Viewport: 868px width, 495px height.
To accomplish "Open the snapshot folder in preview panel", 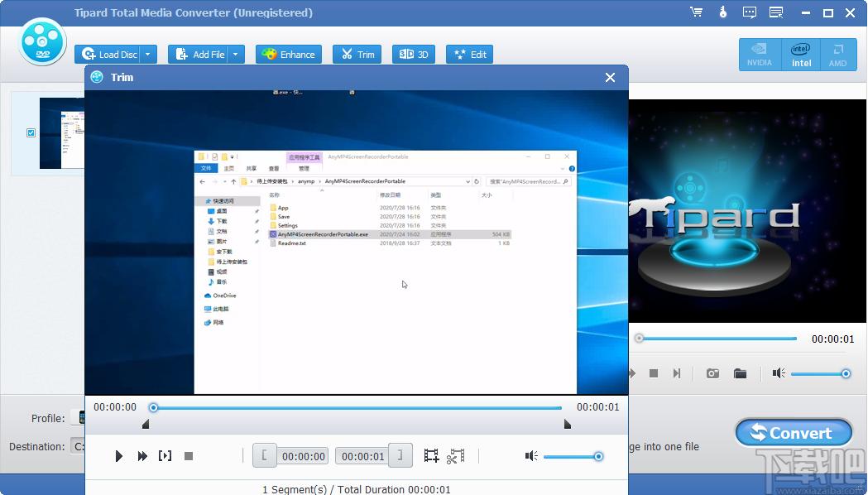I will click(x=740, y=374).
